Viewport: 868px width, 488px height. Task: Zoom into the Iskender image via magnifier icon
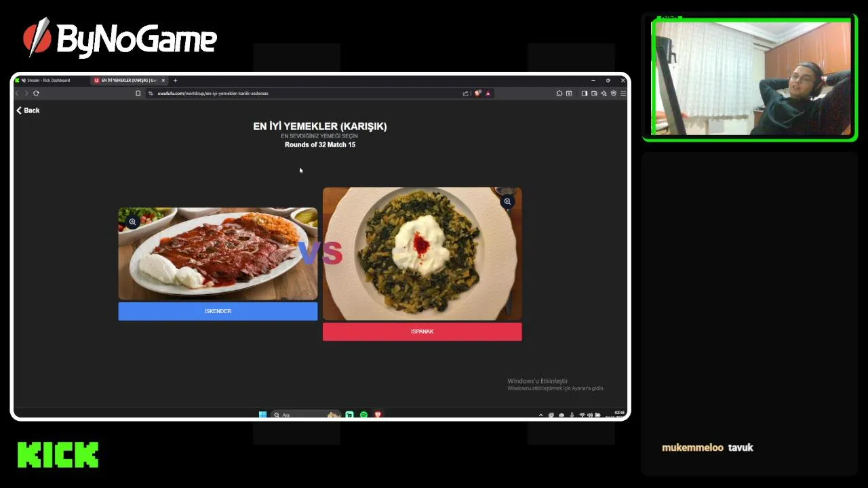[x=133, y=222]
